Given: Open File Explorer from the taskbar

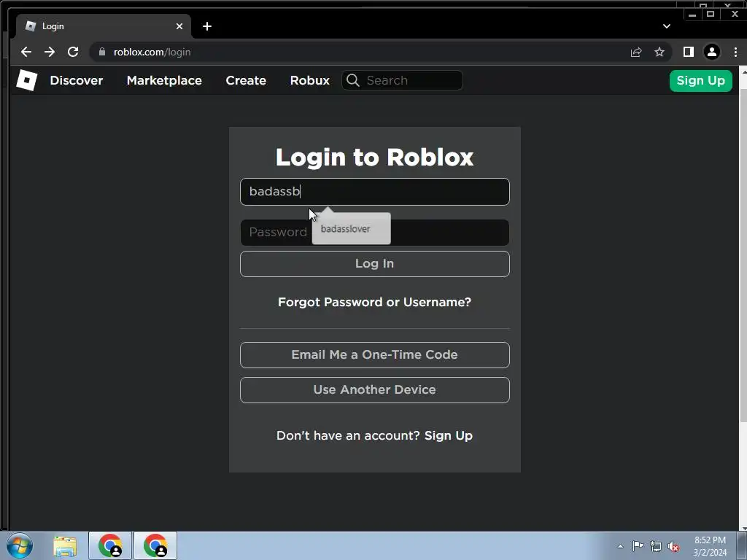Looking at the screenshot, I should pos(65,545).
